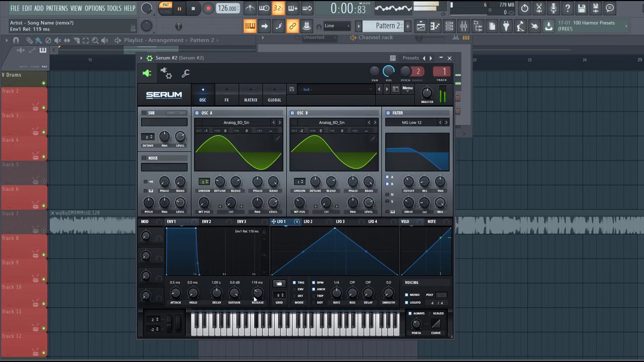The height and width of the screenshot is (362, 644).
Task: Click the save project floppy icon
Action: 582,8
